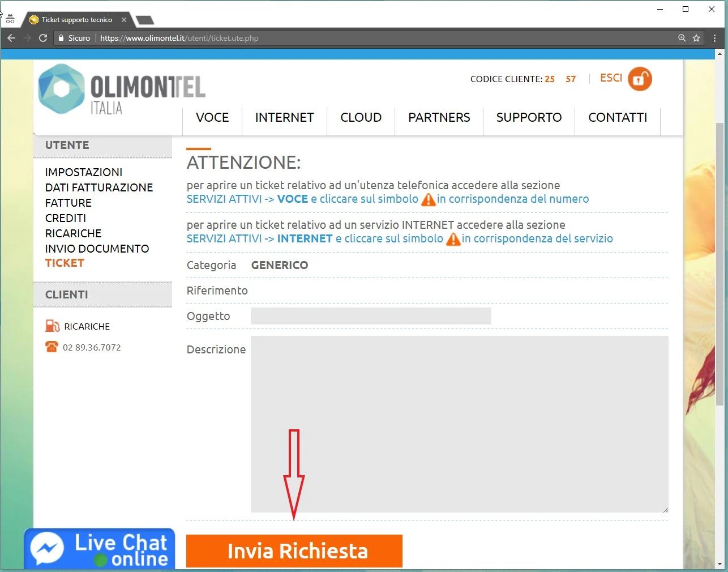Click the orange padlock logout icon
This screenshot has height=572, width=728.
point(640,79)
